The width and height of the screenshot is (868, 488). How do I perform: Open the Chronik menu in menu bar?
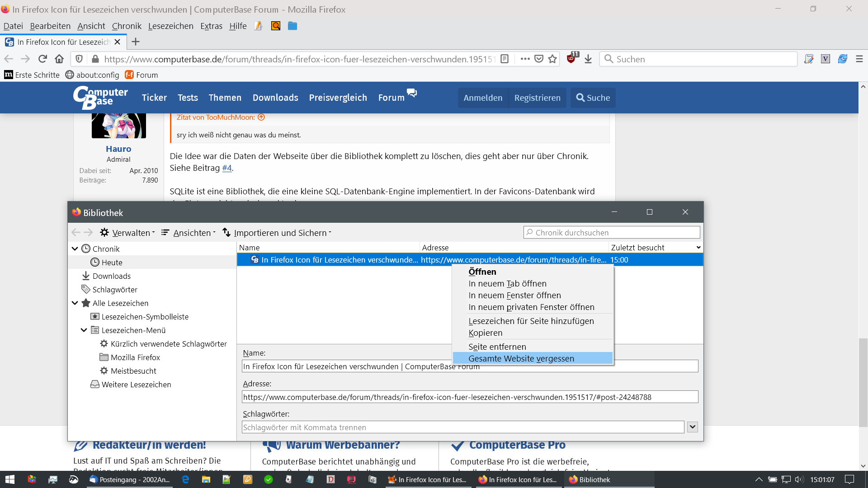(x=127, y=26)
